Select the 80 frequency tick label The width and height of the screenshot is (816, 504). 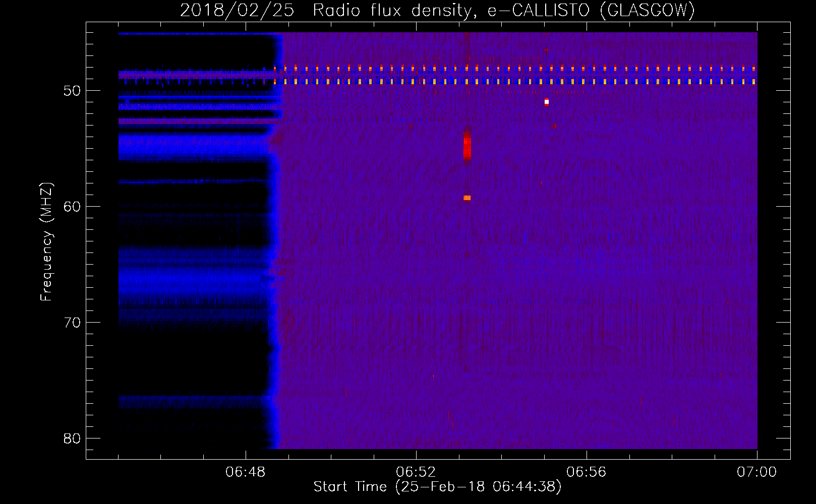pyautogui.click(x=72, y=438)
